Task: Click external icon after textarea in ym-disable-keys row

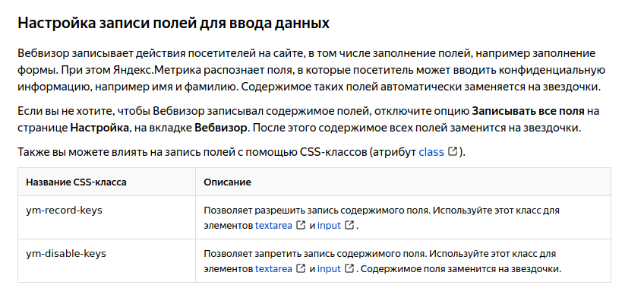Action: [x=301, y=268]
